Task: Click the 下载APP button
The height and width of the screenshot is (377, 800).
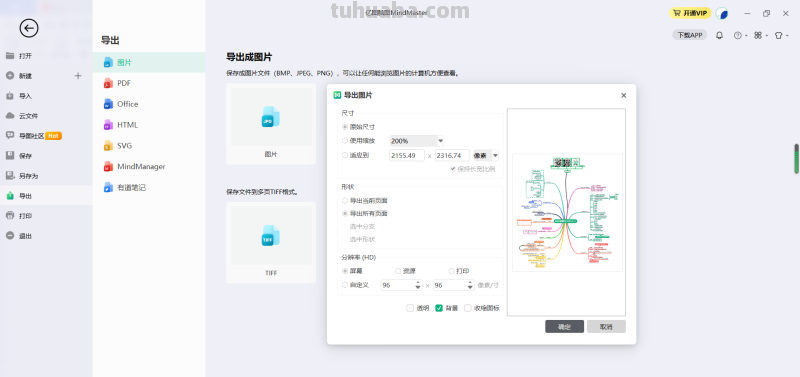Action: [x=690, y=35]
